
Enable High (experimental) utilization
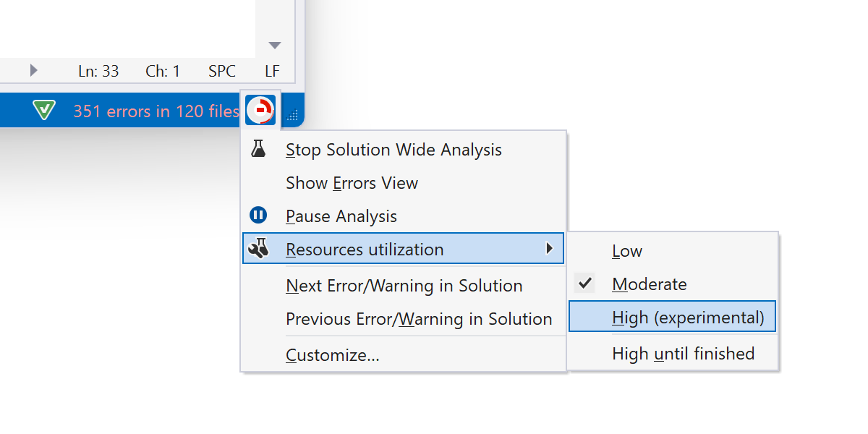688,317
